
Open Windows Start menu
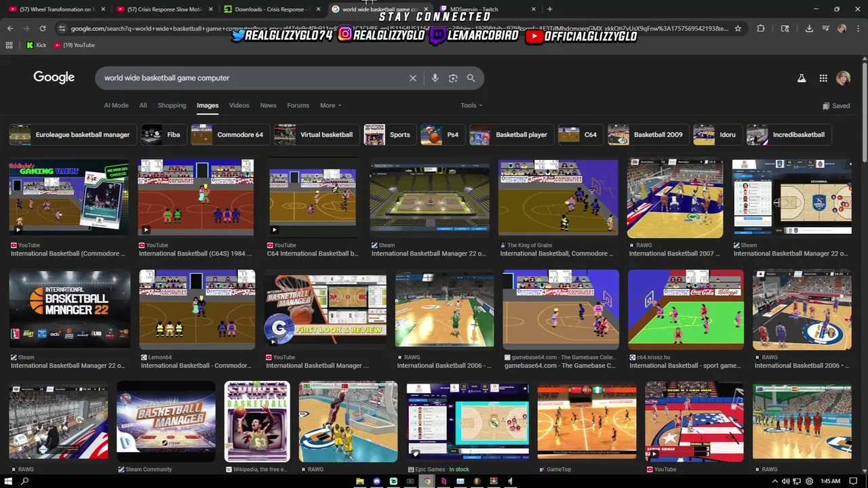click(8, 481)
